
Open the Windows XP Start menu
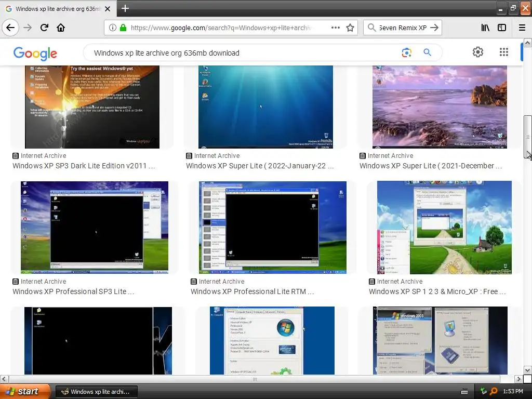24,392
